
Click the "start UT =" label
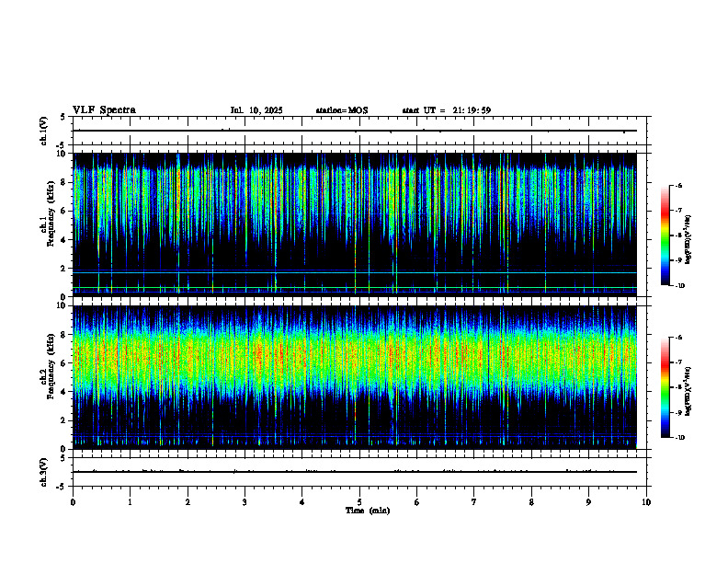click(x=424, y=110)
